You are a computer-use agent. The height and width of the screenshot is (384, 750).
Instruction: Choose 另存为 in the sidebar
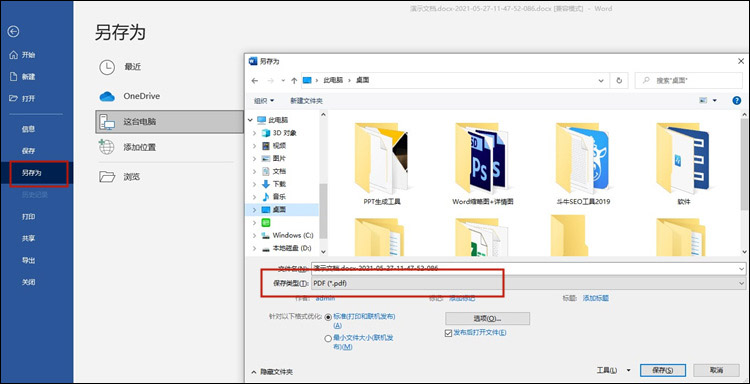pos(32,173)
